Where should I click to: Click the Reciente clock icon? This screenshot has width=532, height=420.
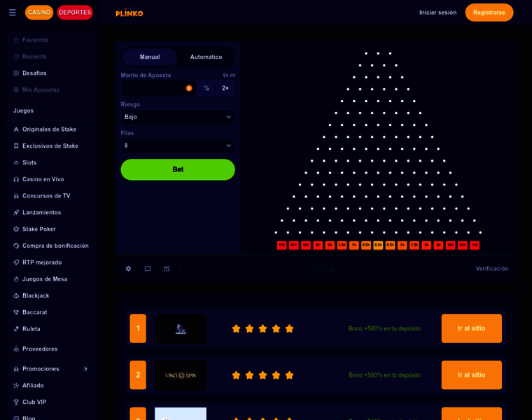pyautogui.click(x=16, y=57)
